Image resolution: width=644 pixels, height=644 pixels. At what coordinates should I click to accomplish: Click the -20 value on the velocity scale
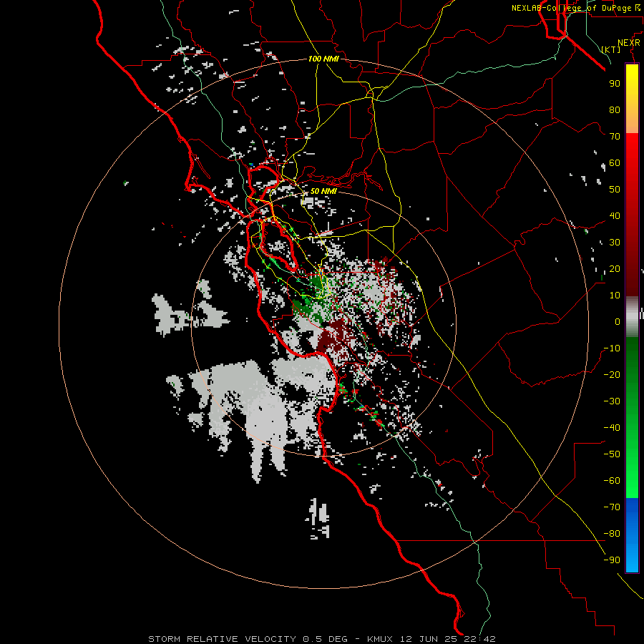612,374
